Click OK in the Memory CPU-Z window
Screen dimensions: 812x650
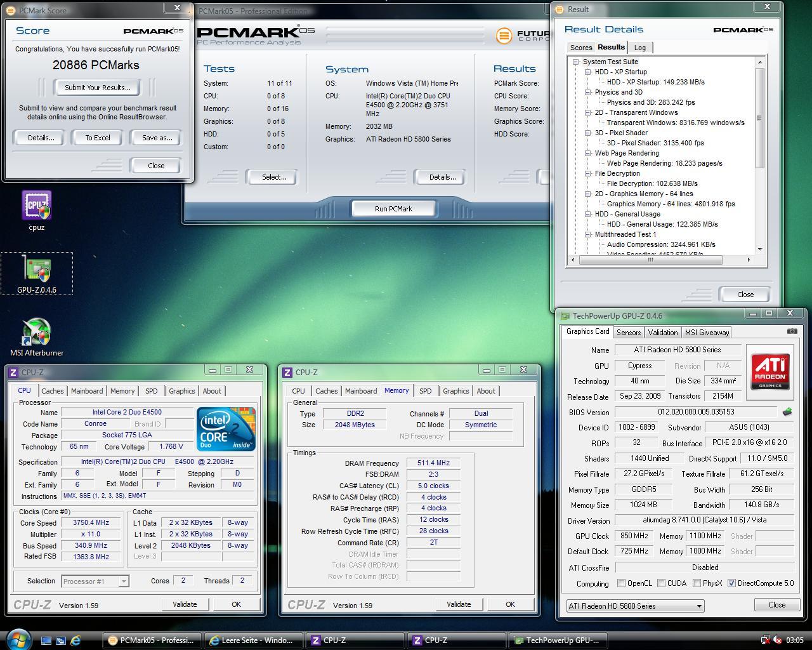pyautogui.click(x=510, y=604)
